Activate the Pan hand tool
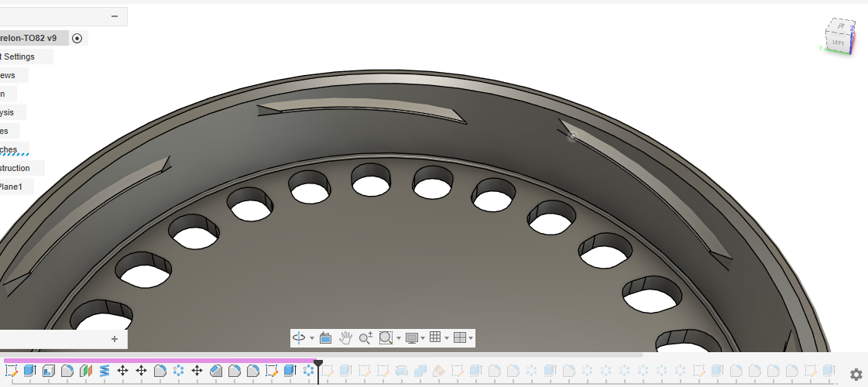The height and width of the screenshot is (387, 868). tap(345, 337)
